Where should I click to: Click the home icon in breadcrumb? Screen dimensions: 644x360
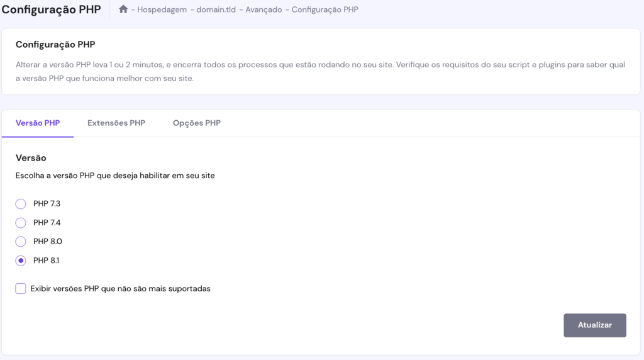coord(123,9)
